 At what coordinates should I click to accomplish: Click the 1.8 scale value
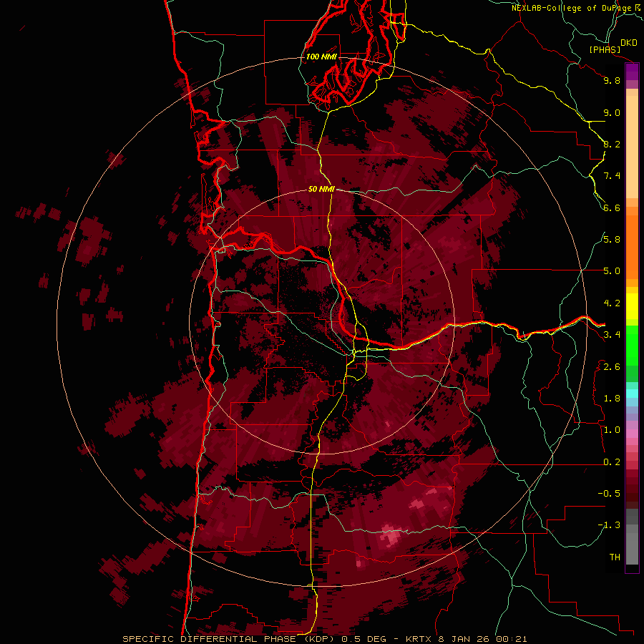pyautogui.click(x=612, y=399)
